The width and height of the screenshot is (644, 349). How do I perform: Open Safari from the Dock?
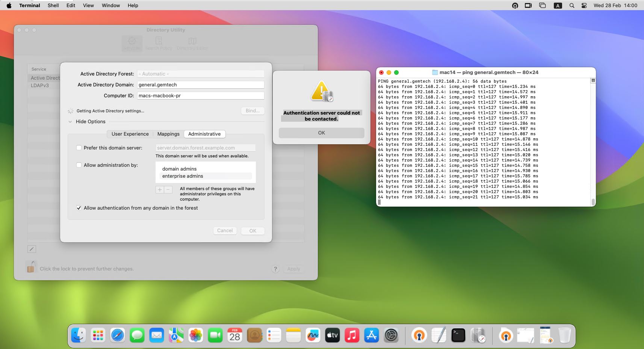point(118,335)
